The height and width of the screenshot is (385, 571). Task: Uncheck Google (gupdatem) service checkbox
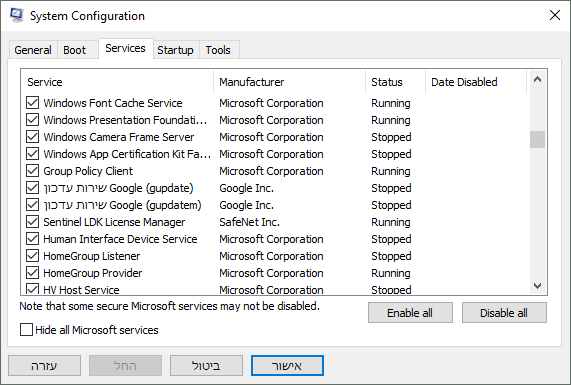[32, 205]
